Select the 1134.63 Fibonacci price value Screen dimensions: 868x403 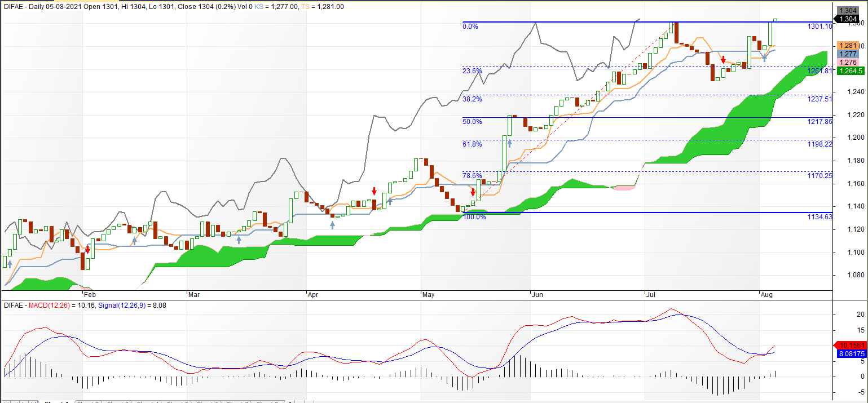(x=820, y=216)
